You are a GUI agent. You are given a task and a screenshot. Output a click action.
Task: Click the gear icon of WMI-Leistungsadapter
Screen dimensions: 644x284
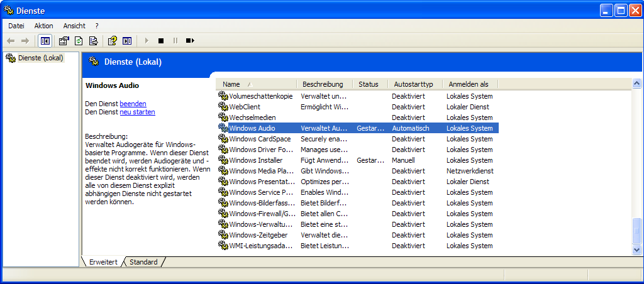pos(223,246)
